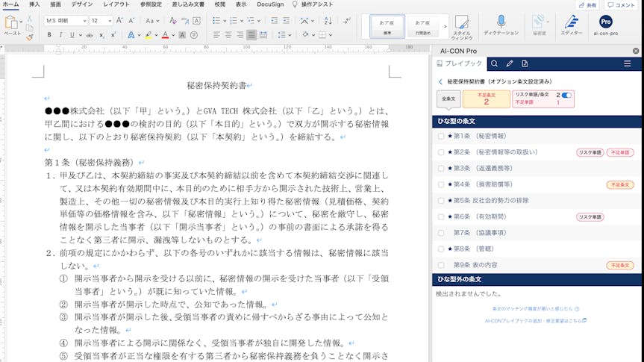
Task: Check the 第4条(損害賠償等) checkbox
Action: [x=441, y=184]
